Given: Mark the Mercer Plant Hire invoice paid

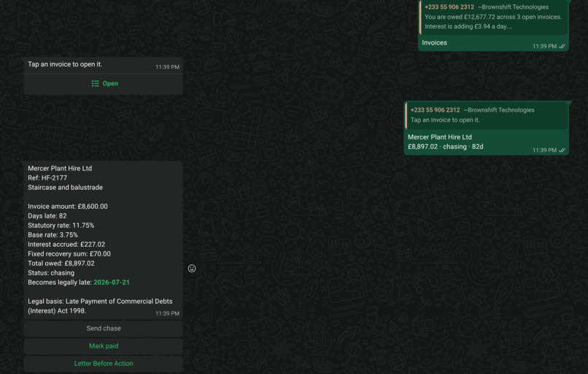Looking at the screenshot, I should click(x=103, y=346).
